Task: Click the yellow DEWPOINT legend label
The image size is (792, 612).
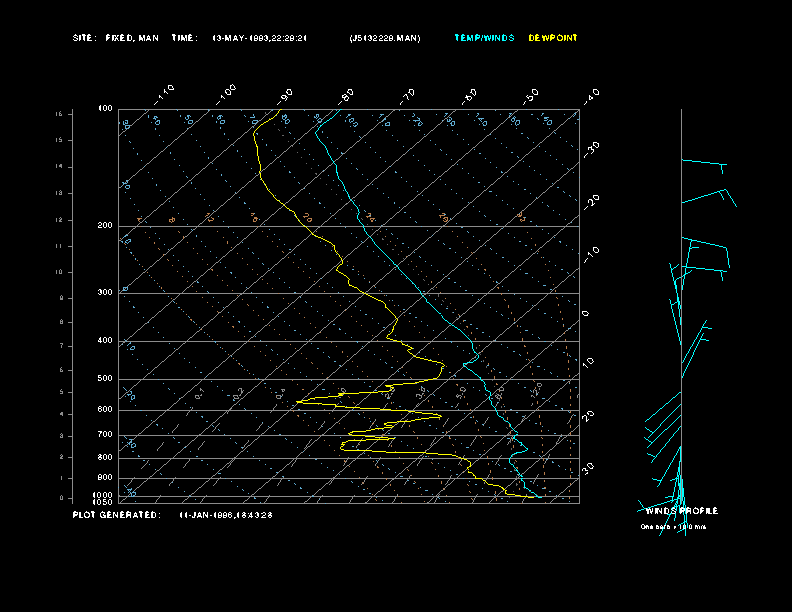Action: click(553, 38)
